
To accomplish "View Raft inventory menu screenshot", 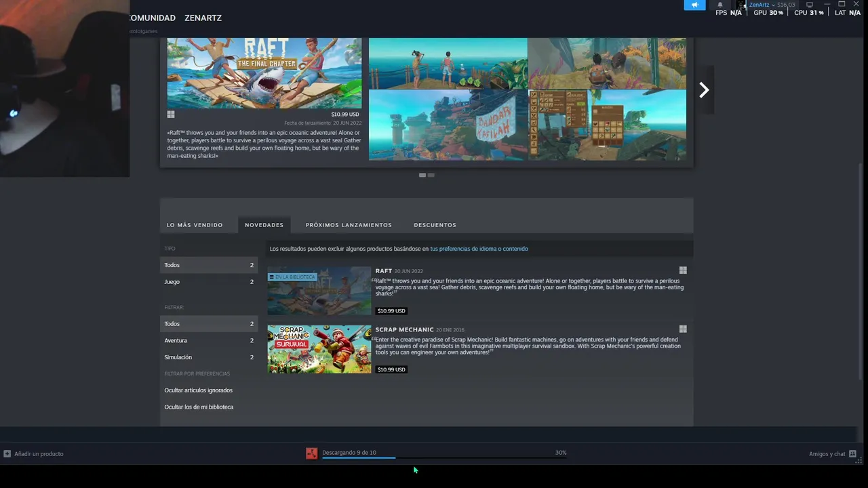I will pos(607,125).
